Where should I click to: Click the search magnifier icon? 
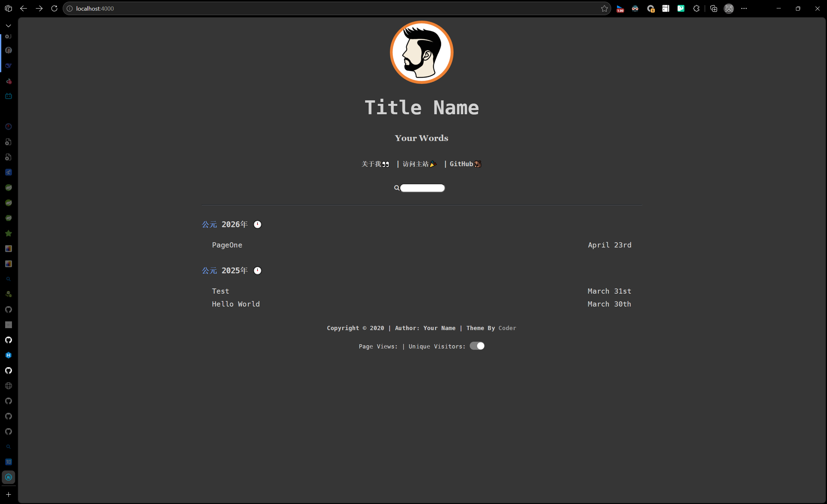coord(397,188)
